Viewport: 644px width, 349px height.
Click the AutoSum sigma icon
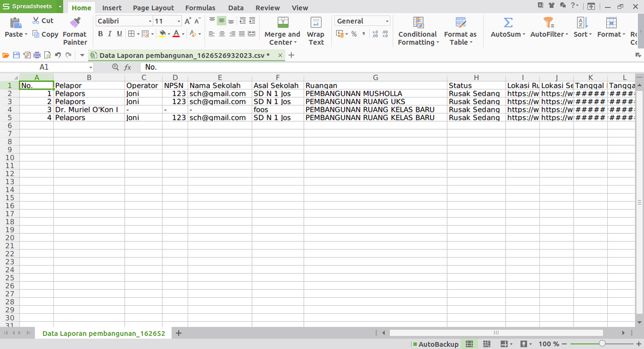pos(508,23)
